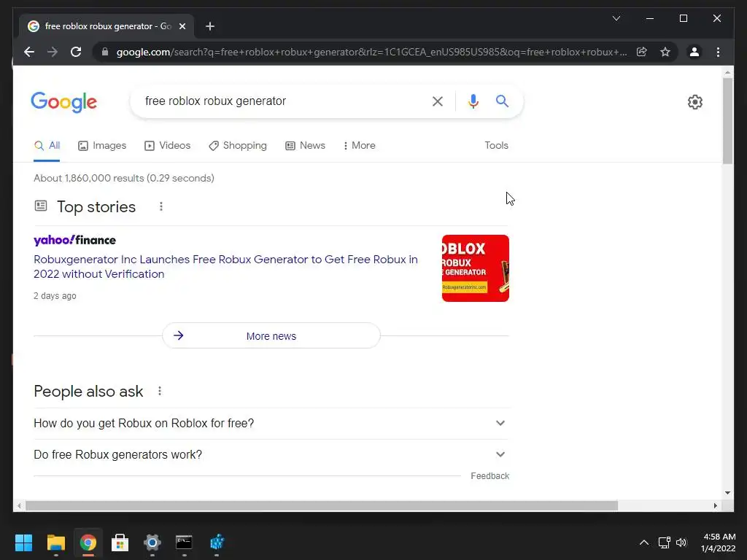This screenshot has width=747, height=560.
Task: Click the scroll right arrow
Action: tap(715, 506)
